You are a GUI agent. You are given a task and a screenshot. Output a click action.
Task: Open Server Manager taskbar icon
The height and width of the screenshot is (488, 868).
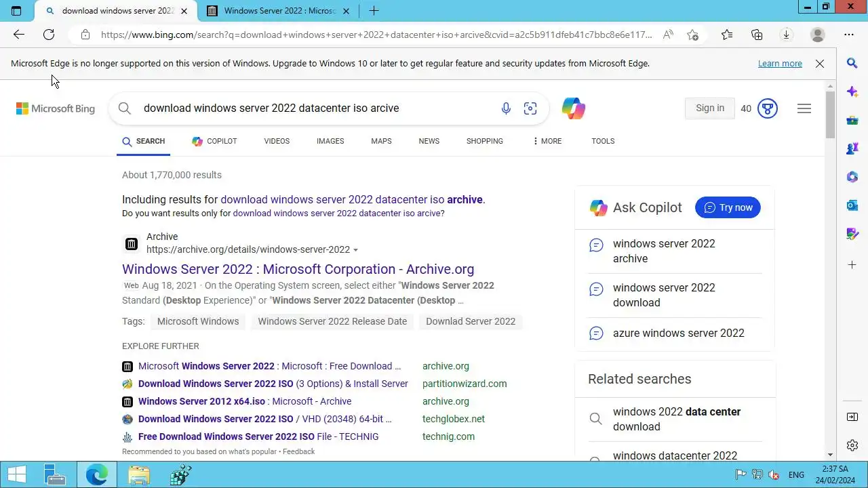click(x=55, y=475)
